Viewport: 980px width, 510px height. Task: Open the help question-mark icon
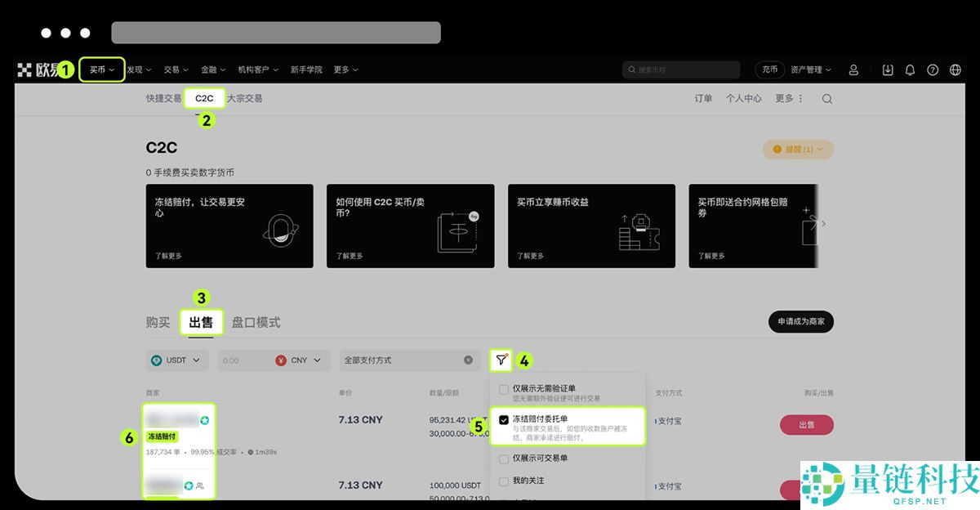coord(933,69)
